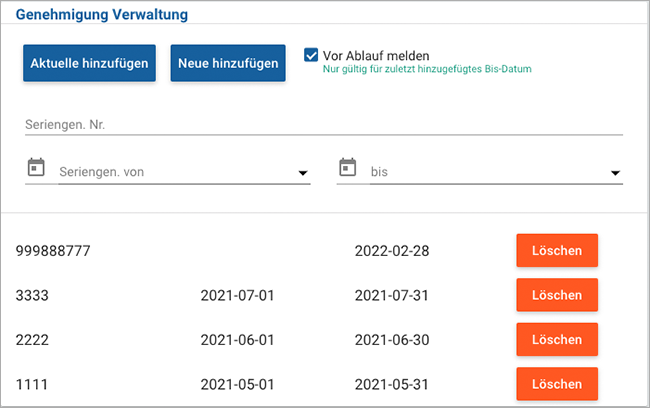Screen dimensions: 650x408
Task: Click end date 2022-02-28
Action: click(392, 251)
